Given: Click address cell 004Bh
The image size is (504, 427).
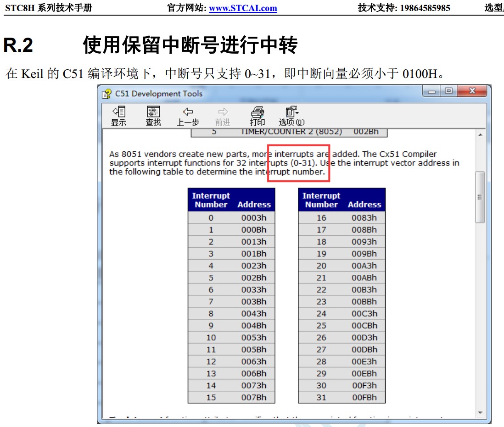Looking at the screenshot, I should click(254, 326).
